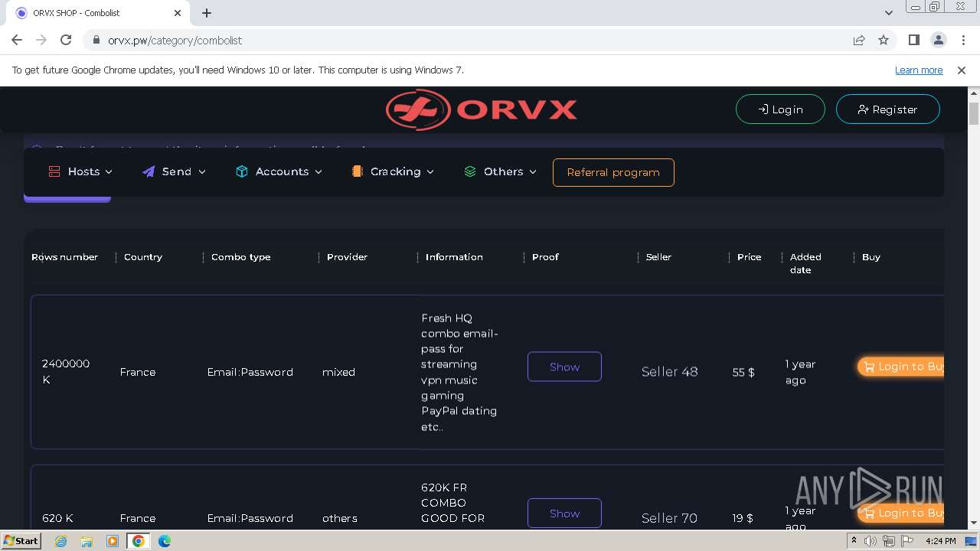Click the Rows number column header
The image size is (980, 551).
tap(64, 257)
